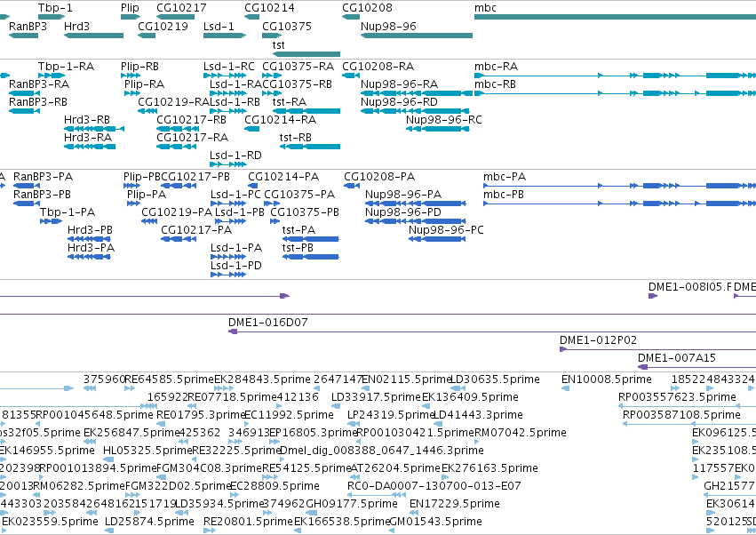This screenshot has height=535, width=756.
Task: Open the Hrd3 gene label
Action: 76,26
